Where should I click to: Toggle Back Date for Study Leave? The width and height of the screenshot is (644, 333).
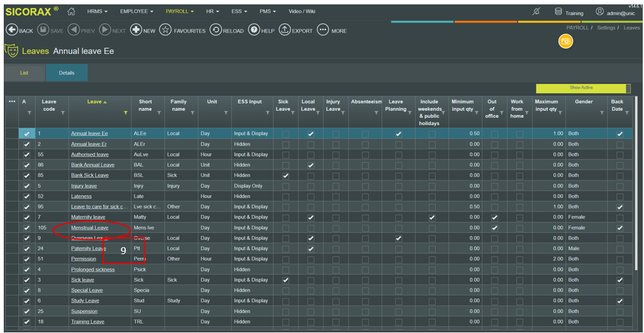[x=620, y=300]
